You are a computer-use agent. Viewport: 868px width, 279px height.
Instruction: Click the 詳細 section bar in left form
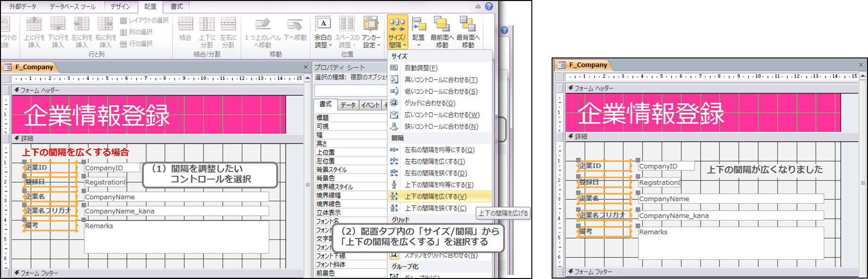pyautogui.click(x=157, y=138)
